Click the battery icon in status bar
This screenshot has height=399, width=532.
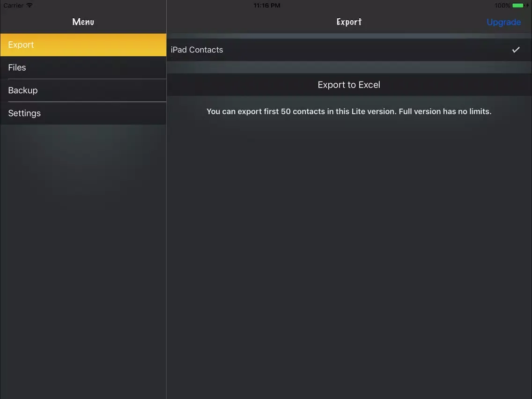pos(518,6)
